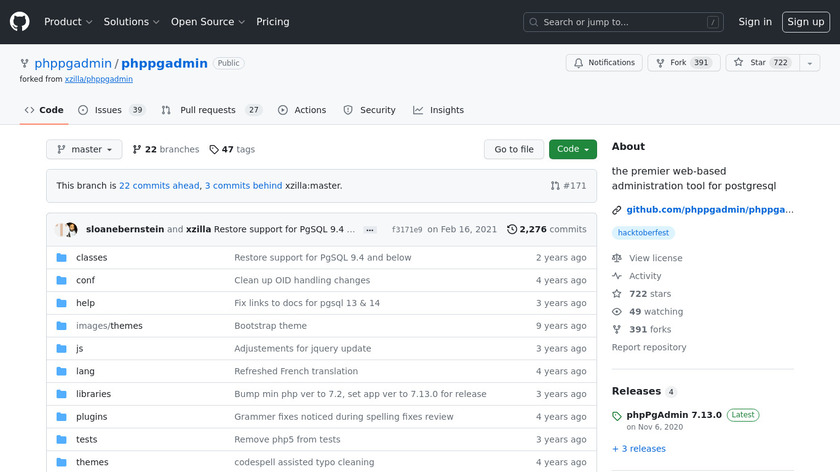Screen dimensions: 840x472
Task: Expand the commit message ellipsis button
Action: (370, 230)
